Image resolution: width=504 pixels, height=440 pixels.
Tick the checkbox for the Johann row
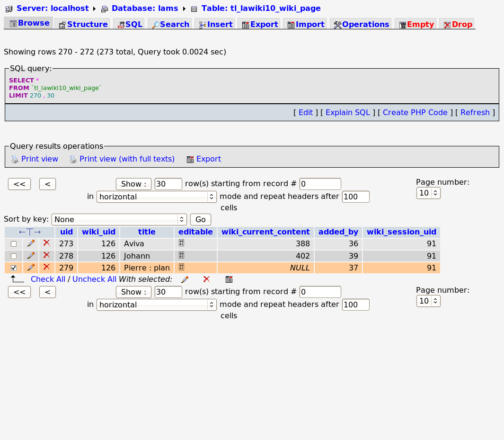tap(14, 256)
